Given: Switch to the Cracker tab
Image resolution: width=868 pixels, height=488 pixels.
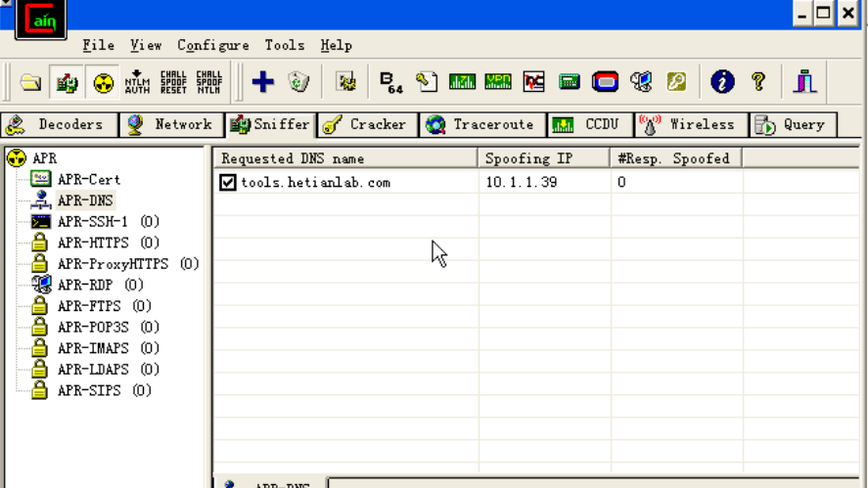Looking at the screenshot, I should pyautogui.click(x=368, y=124).
